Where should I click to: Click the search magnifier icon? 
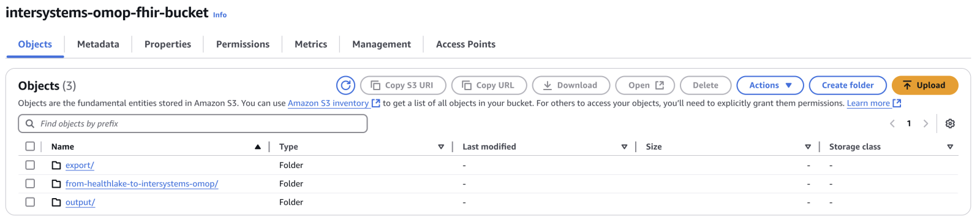[x=30, y=123]
